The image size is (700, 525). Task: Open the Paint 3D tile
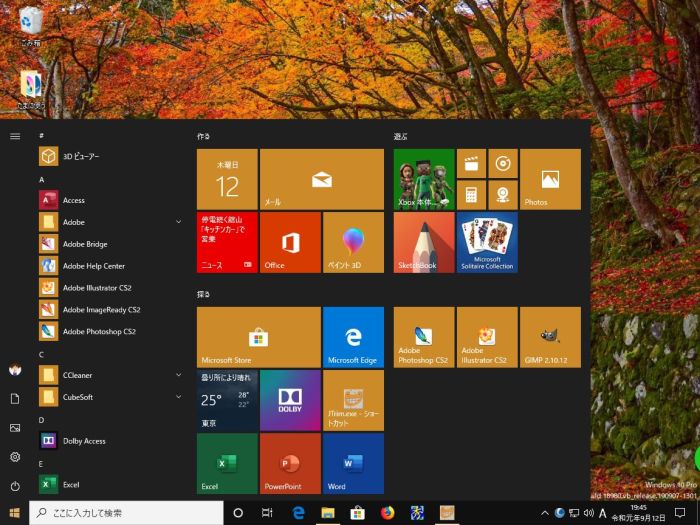tap(353, 242)
